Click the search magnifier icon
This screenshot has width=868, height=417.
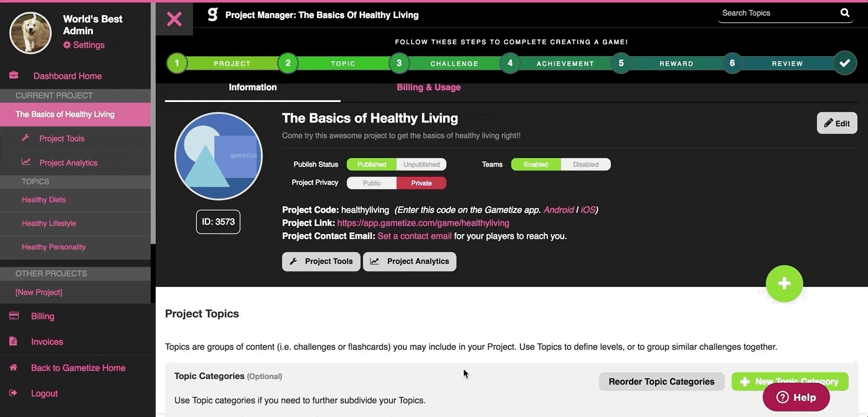pos(845,13)
